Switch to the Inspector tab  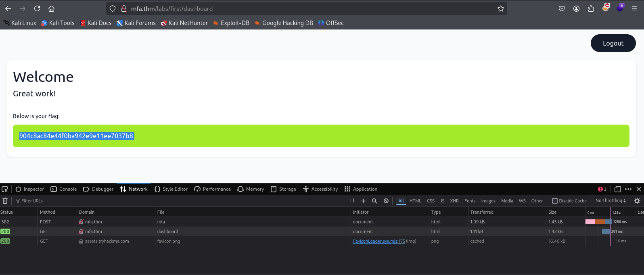(x=29, y=189)
